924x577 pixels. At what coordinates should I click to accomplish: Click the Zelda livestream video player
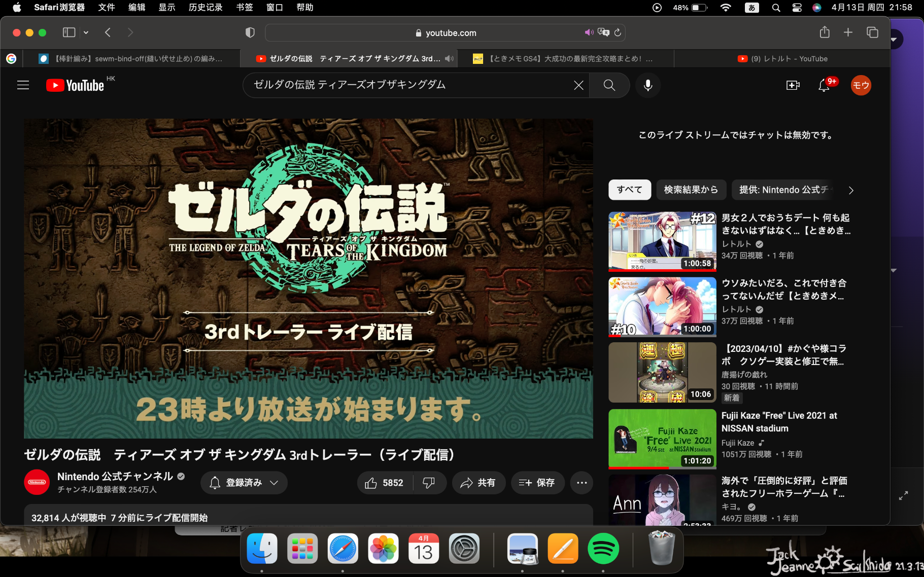pos(309,278)
